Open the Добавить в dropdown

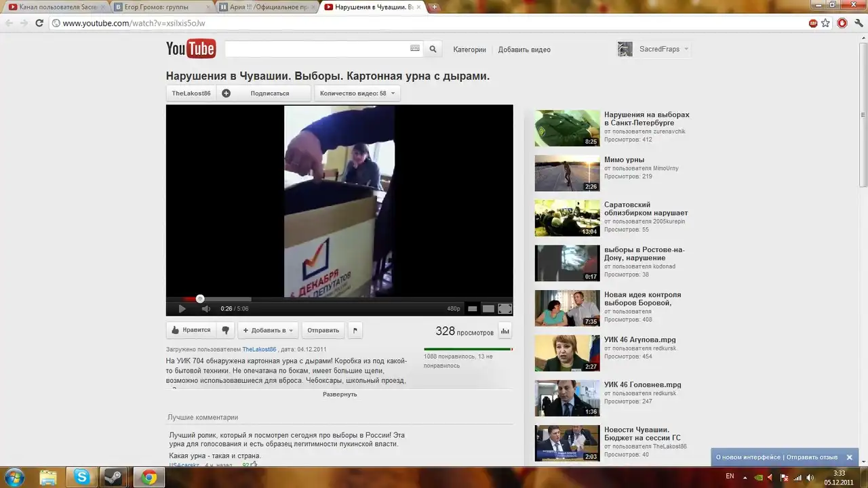(269, 330)
